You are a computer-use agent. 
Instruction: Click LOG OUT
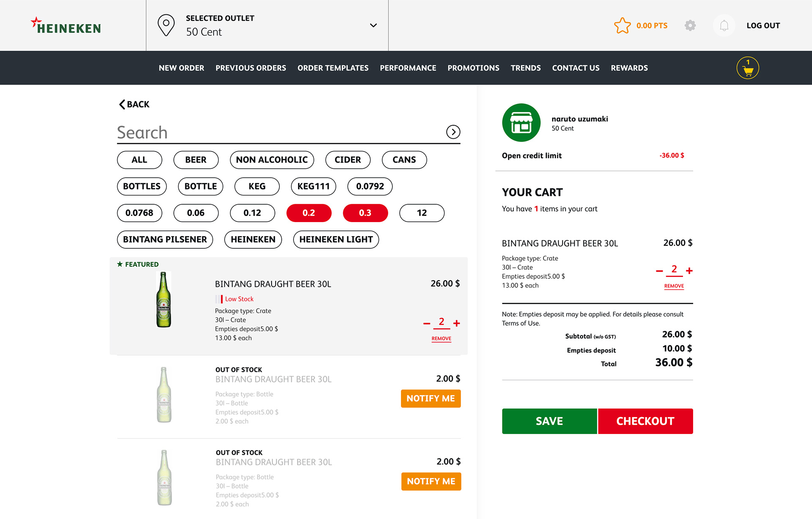pyautogui.click(x=763, y=25)
